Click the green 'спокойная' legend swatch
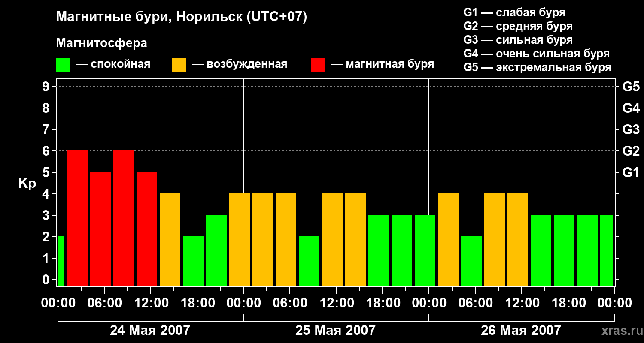644x343 pixels. 63,65
